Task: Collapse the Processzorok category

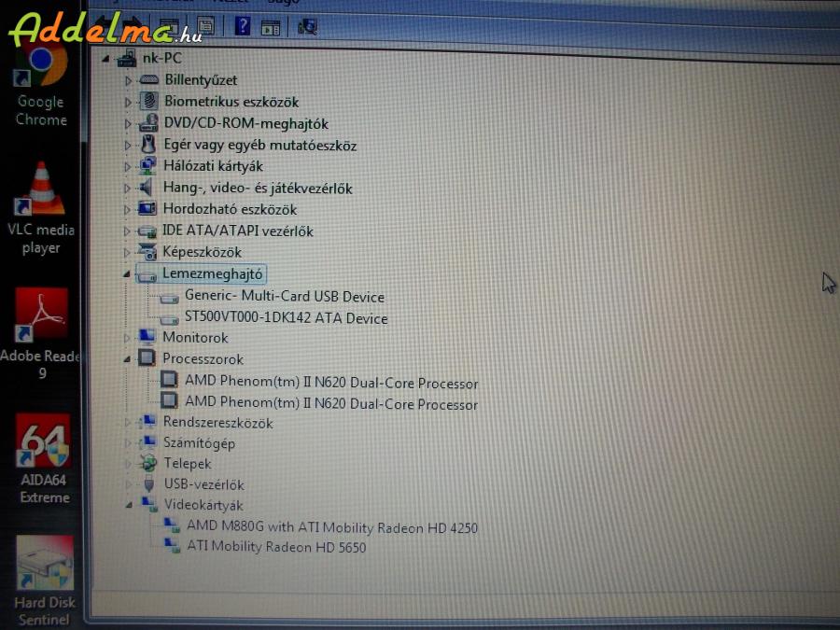Action: [x=127, y=359]
